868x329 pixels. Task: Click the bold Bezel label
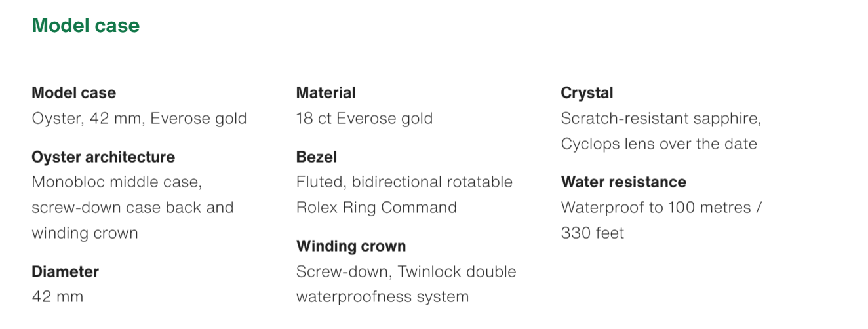[316, 157]
